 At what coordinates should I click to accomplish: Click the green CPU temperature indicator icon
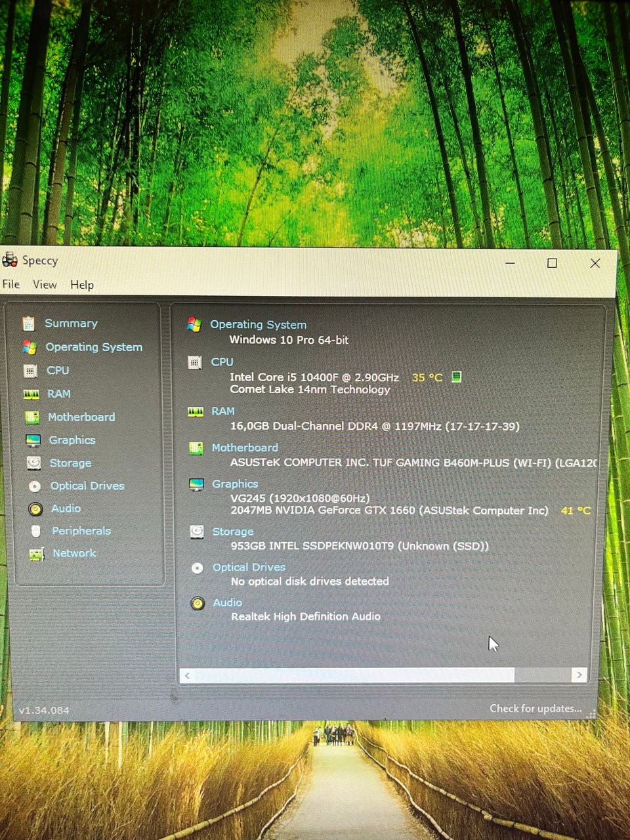point(456,377)
